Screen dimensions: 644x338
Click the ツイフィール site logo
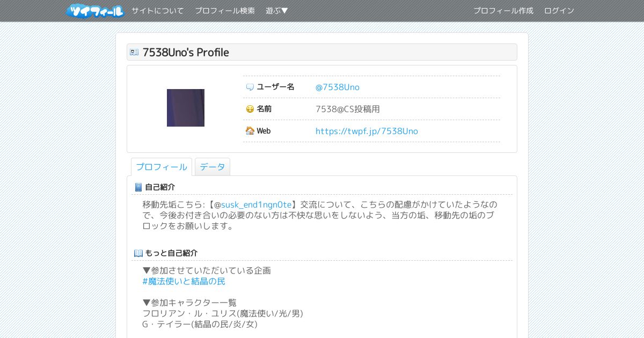click(x=95, y=11)
